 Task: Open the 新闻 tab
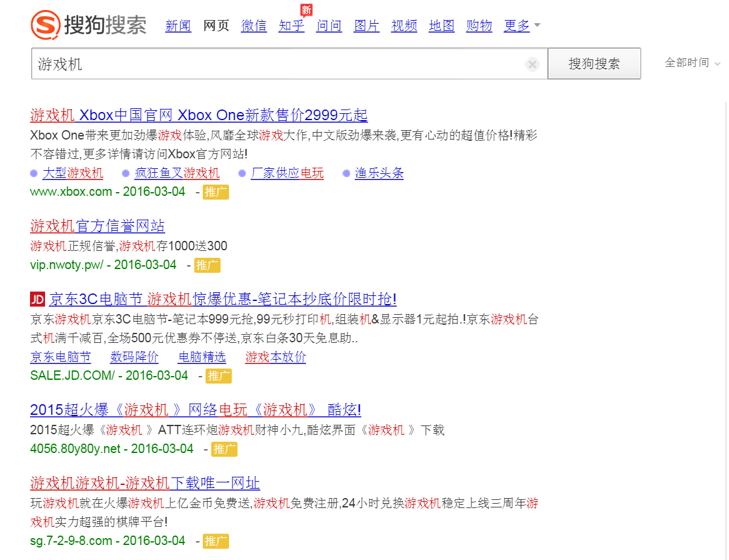coord(178,26)
